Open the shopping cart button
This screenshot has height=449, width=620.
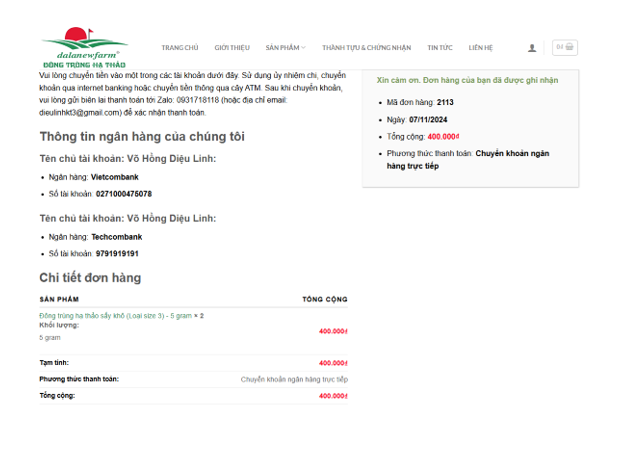coord(565,47)
